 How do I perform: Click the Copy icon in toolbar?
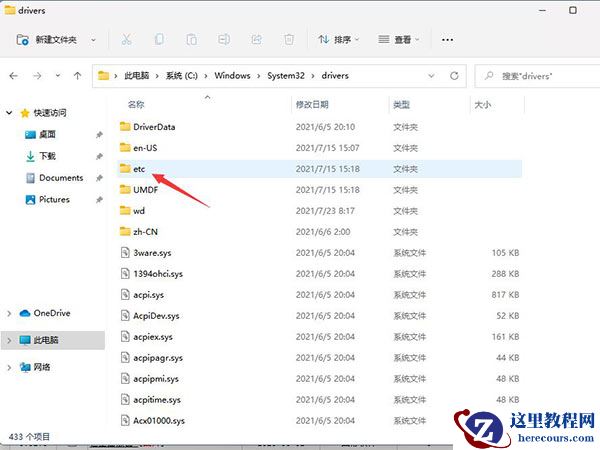[159, 39]
